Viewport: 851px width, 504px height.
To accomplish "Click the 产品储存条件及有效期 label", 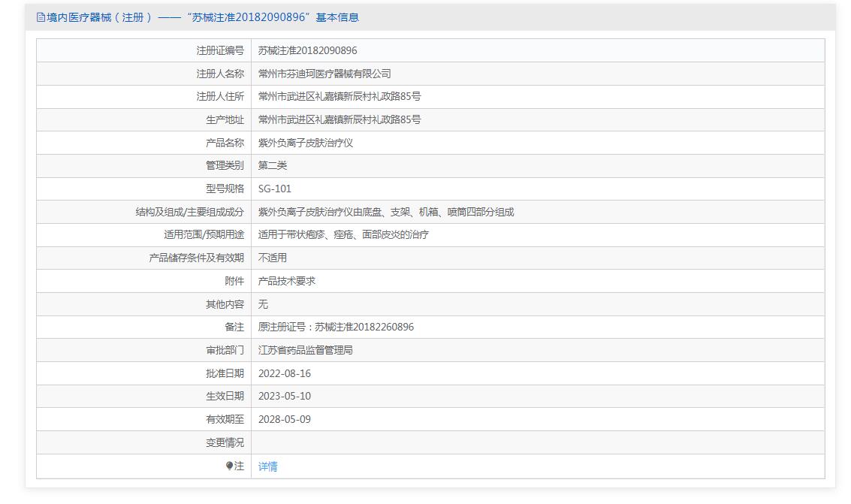I will [x=197, y=258].
